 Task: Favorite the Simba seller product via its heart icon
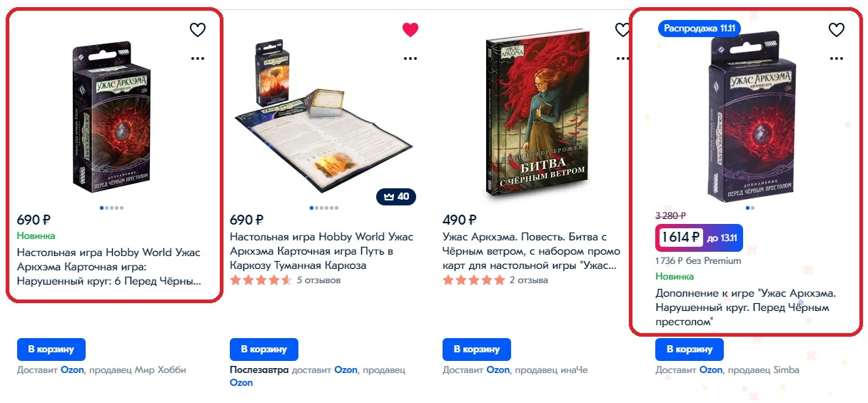(x=836, y=30)
